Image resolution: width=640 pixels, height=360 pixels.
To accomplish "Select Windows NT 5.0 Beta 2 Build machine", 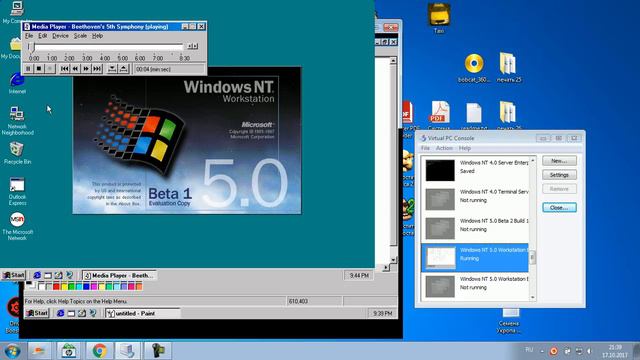I will pos(476,228).
